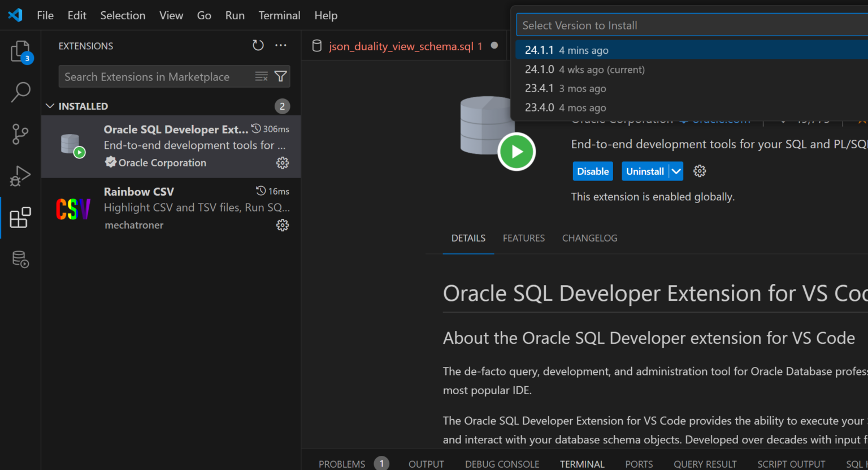The width and height of the screenshot is (868, 470).
Task: Open the Source Control view
Action: click(x=20, y=134)
